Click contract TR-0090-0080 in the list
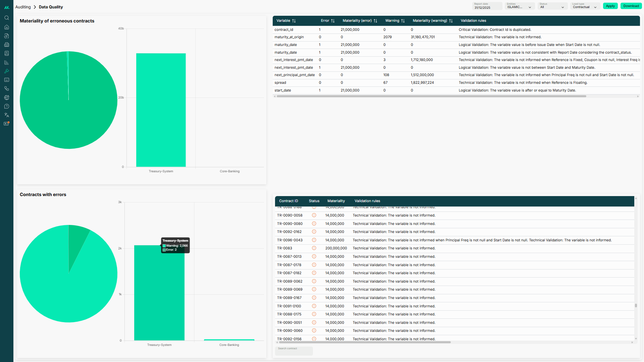 (290, 224)
